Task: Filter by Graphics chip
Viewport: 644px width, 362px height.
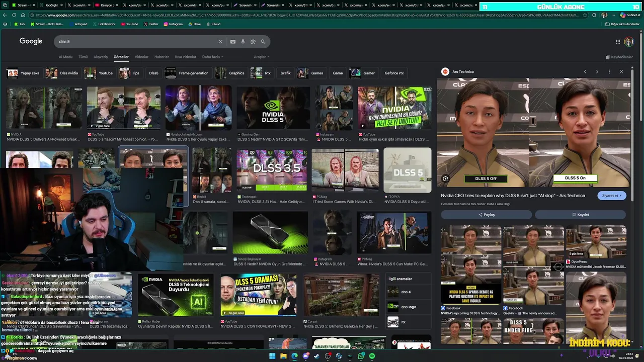Action: click(230, 73)
